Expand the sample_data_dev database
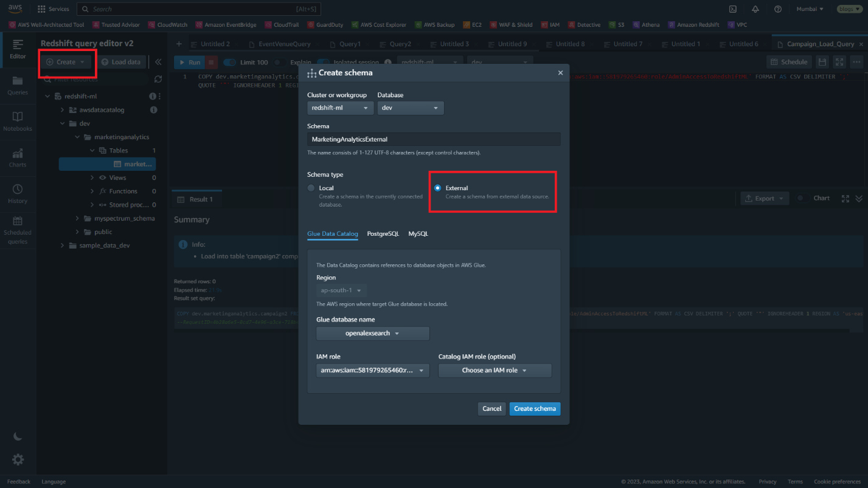Viewport: 868px width, 488px height. pos(63,246)
